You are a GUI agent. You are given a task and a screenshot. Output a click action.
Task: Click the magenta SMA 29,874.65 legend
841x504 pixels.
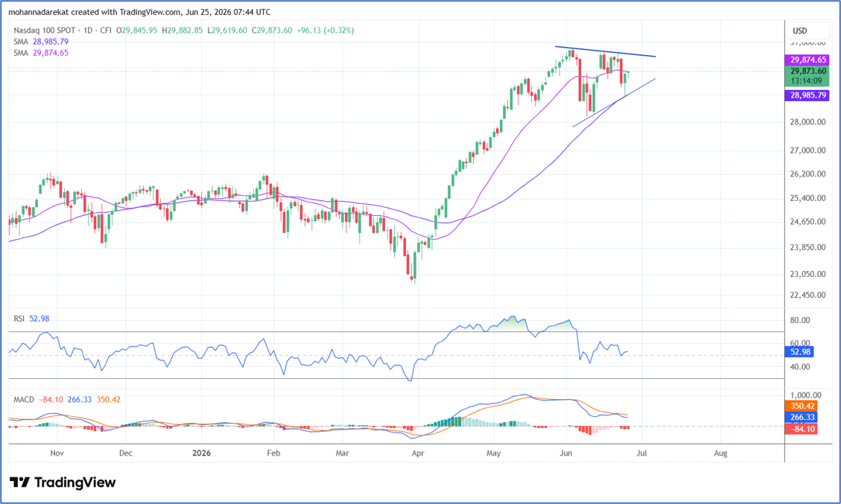(41, 53)
